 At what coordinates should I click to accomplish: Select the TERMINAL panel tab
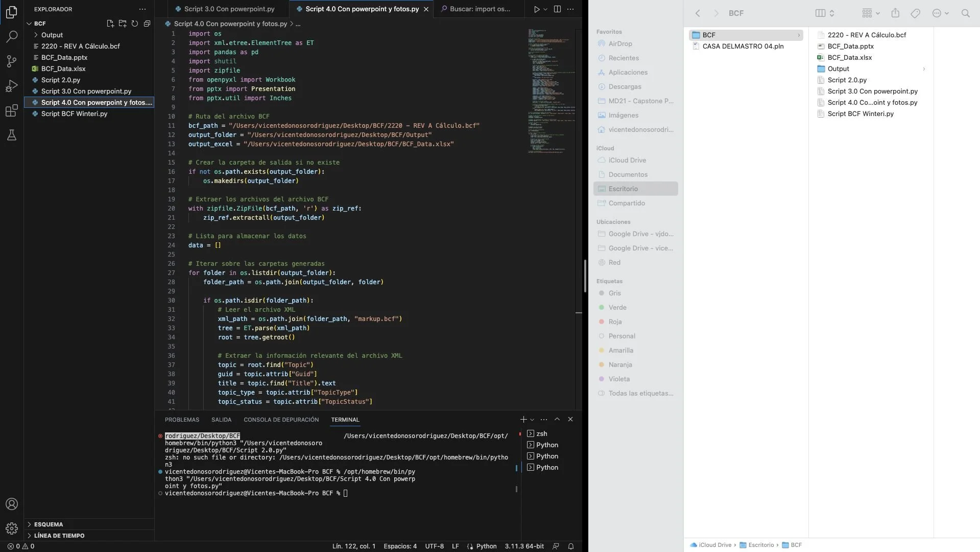click(x=345, y=420)
